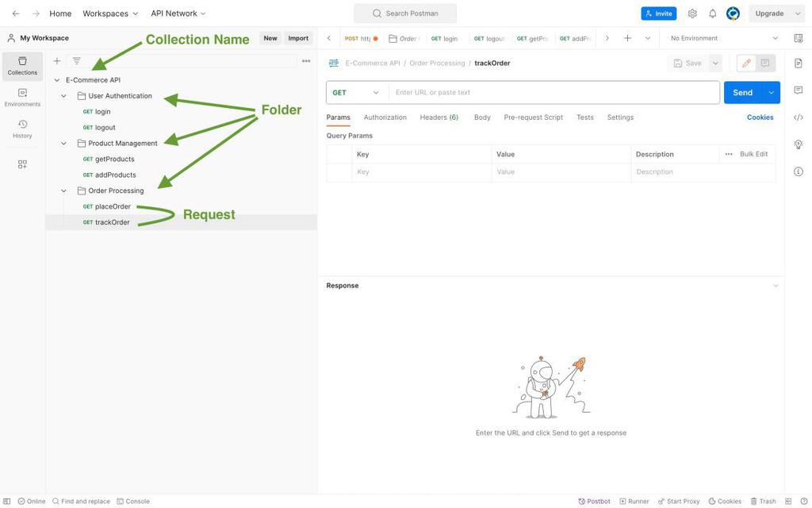
Task: Switch to comment mode icon
Action: point(765,63)
